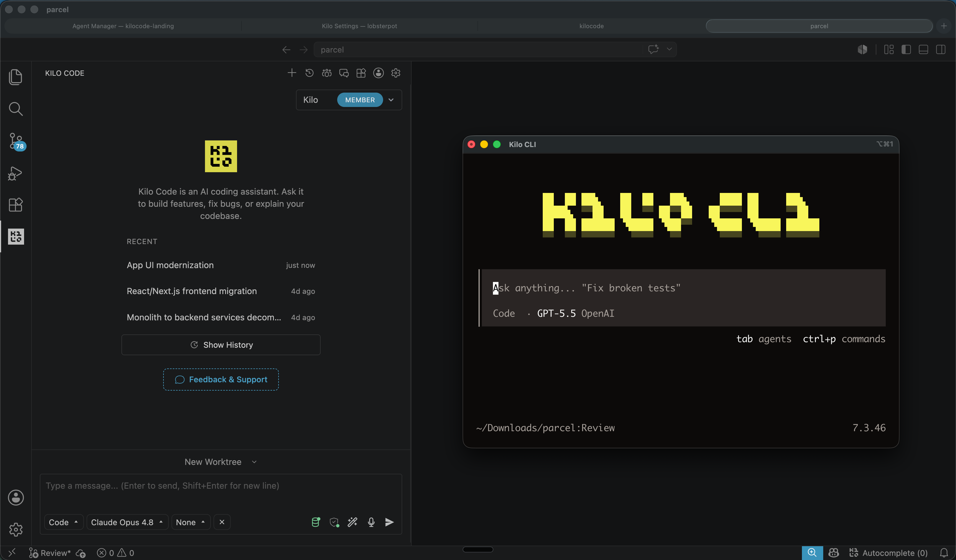Viewport: 956px width, 560px height.
Task: Expand the chat dropdown chevron beside command center
Action: coord(669,49)
